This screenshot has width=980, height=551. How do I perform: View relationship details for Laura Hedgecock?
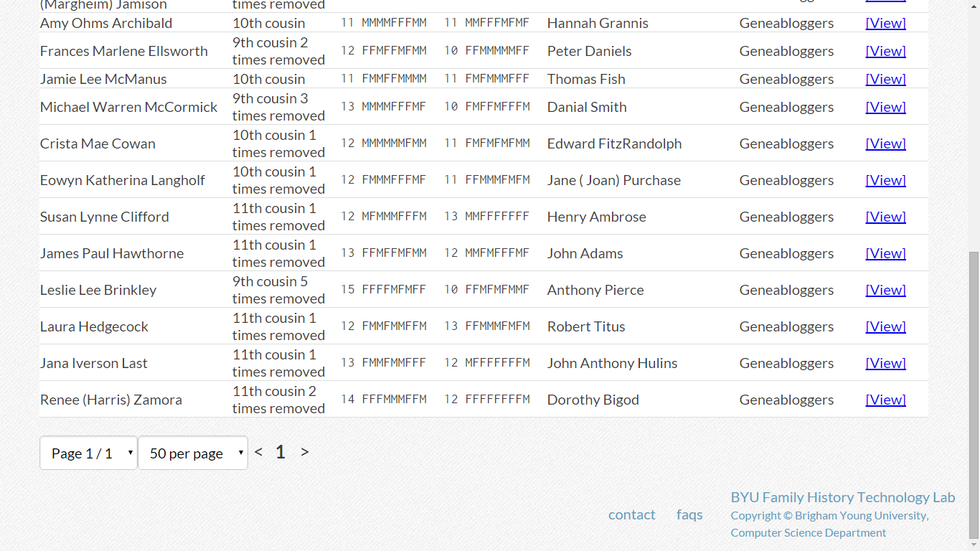point(885,326)
